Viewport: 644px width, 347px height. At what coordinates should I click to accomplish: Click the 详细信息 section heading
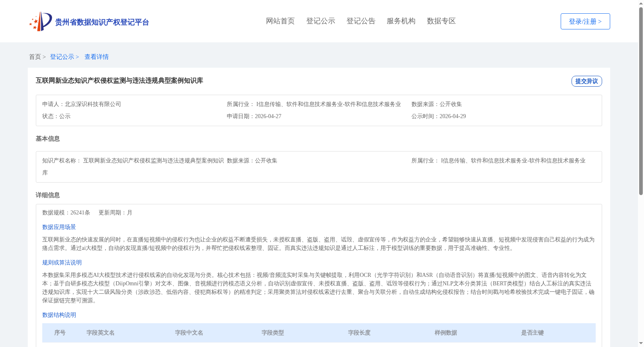tap(47, 195)
